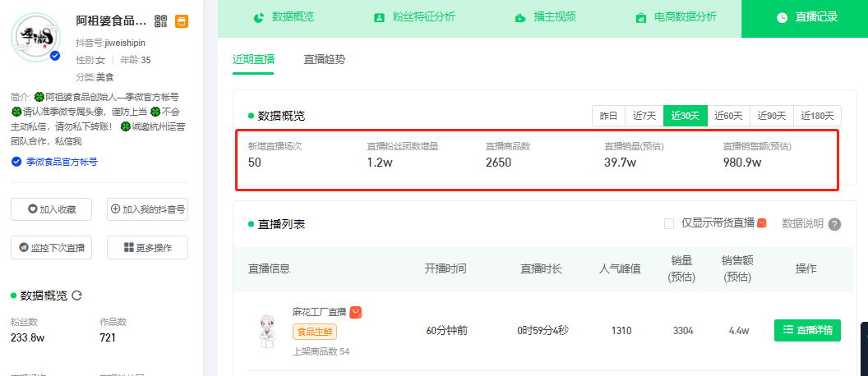Open 更多操作 menu button
This screenshot has height=376, width=868.
coord(147,248)
